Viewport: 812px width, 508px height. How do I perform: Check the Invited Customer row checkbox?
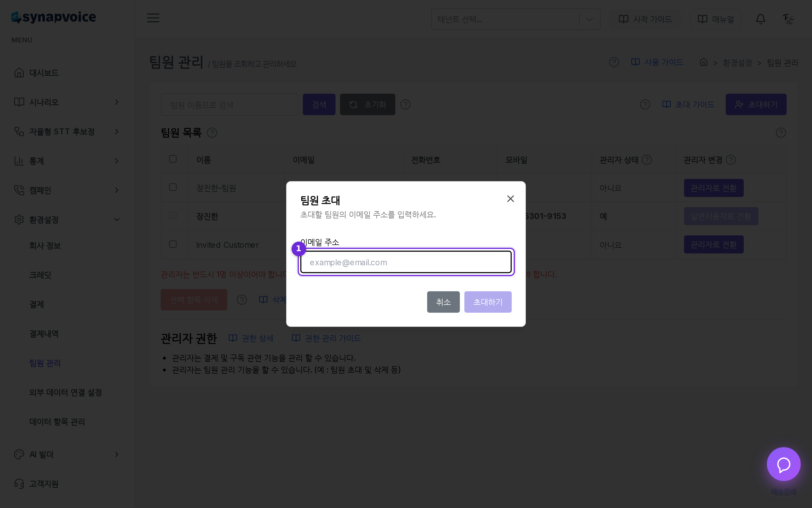tap(173, 244)
